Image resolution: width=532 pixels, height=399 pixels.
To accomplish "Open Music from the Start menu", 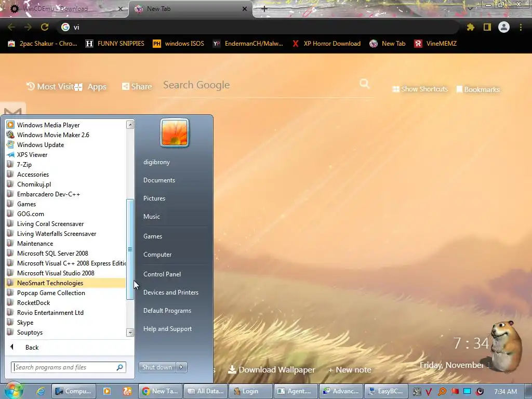I will click(151, 217).
